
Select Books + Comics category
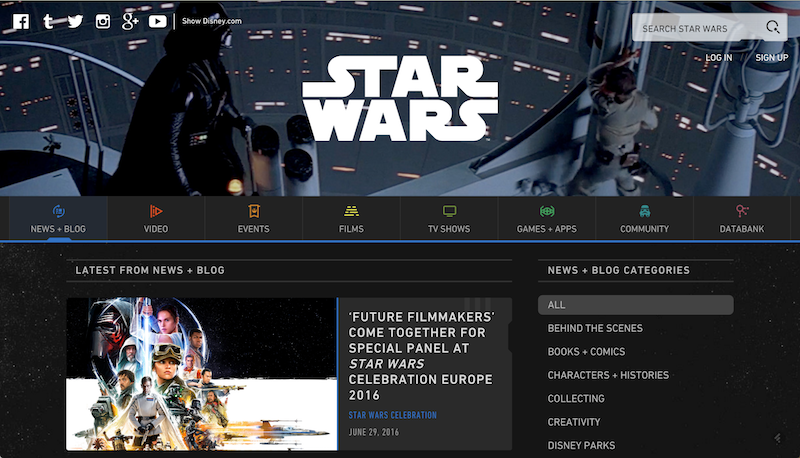[x=586, y=352]
